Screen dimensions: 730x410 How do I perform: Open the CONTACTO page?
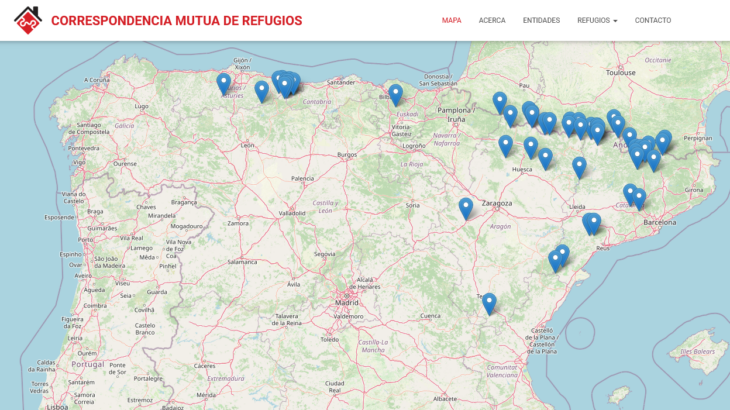653,20
